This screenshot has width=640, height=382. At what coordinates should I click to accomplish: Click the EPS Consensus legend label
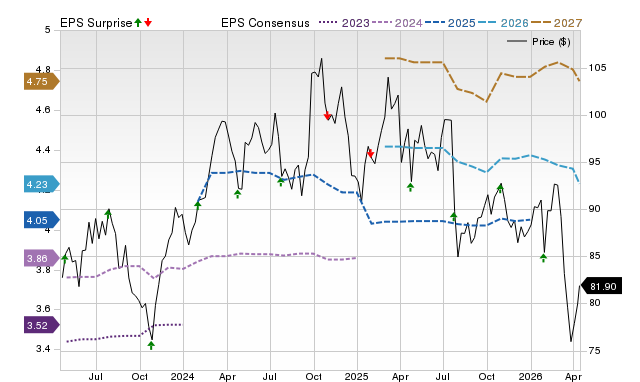click(x=265, y=23)
